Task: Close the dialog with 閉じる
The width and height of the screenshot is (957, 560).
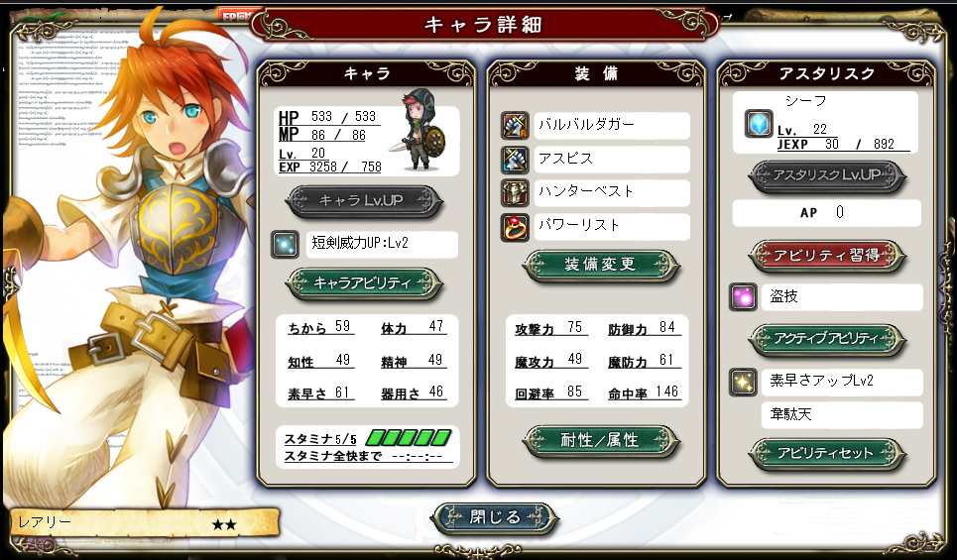Action: pyautogui.click(x=495, y=518)
